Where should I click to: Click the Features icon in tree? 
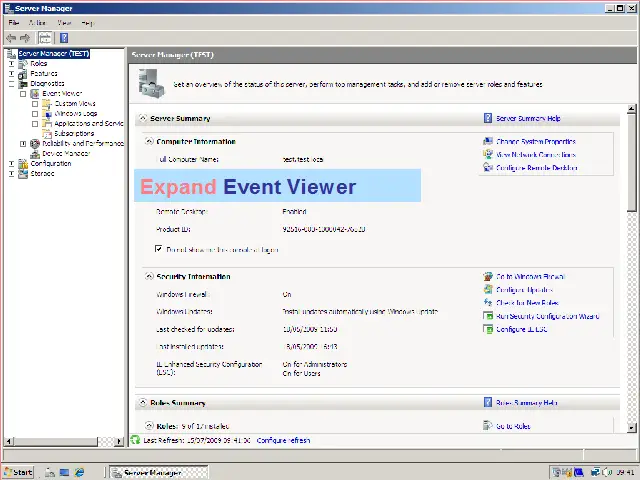23,74
